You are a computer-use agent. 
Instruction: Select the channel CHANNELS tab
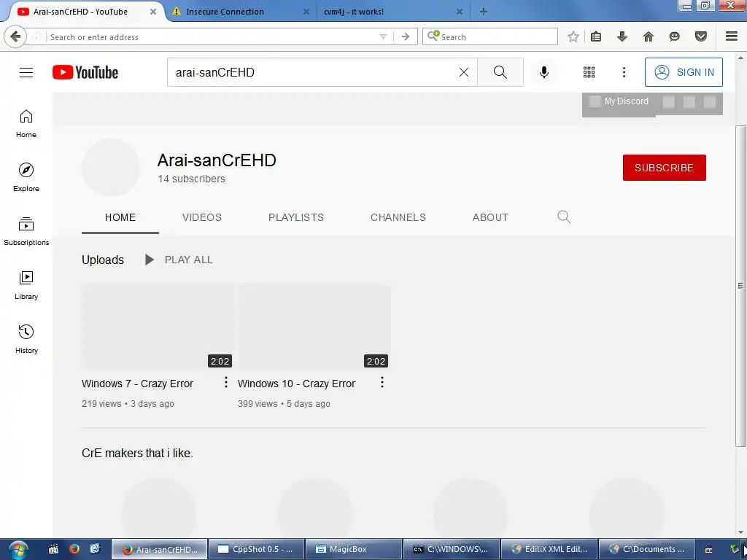pyautogui.click(x=398, y=217)
